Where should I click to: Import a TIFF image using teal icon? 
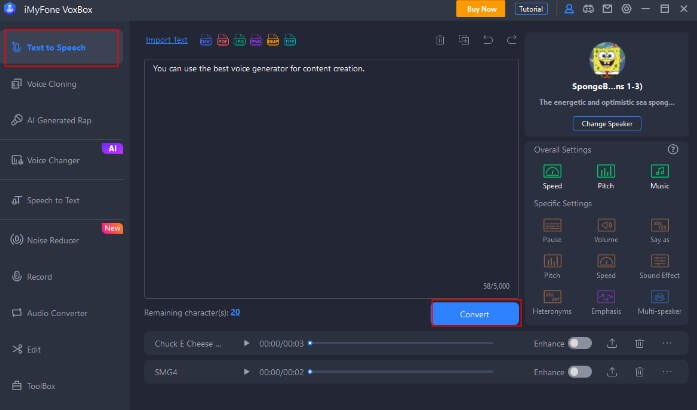tap(290, 40)
